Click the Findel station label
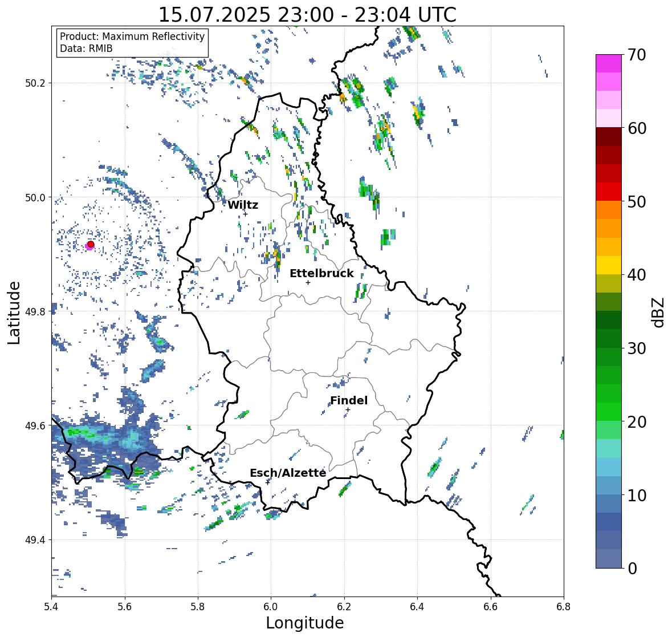Screen dimensions: 672x637 (x=349, y=400)
